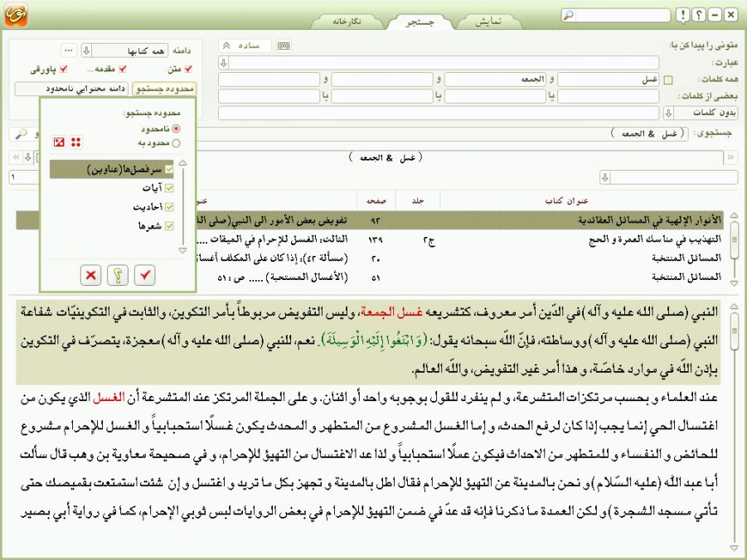Click the جلد column header
Screen dimensions: 747x560
coord(418,201)
